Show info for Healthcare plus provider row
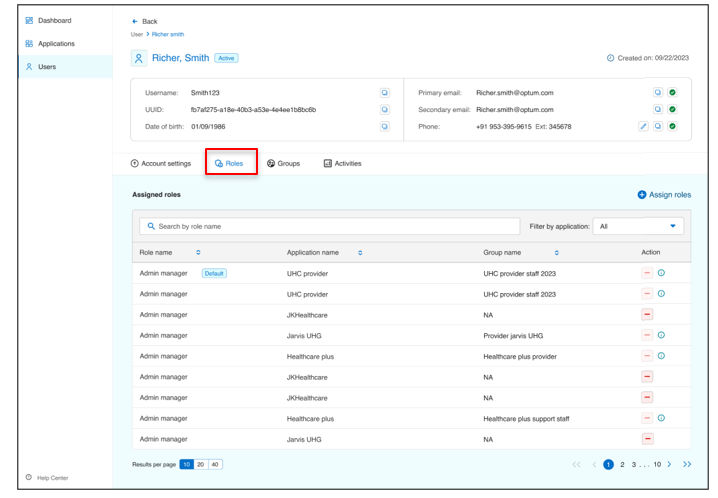Viewport: 718px width, 498px height. (661, 356)
